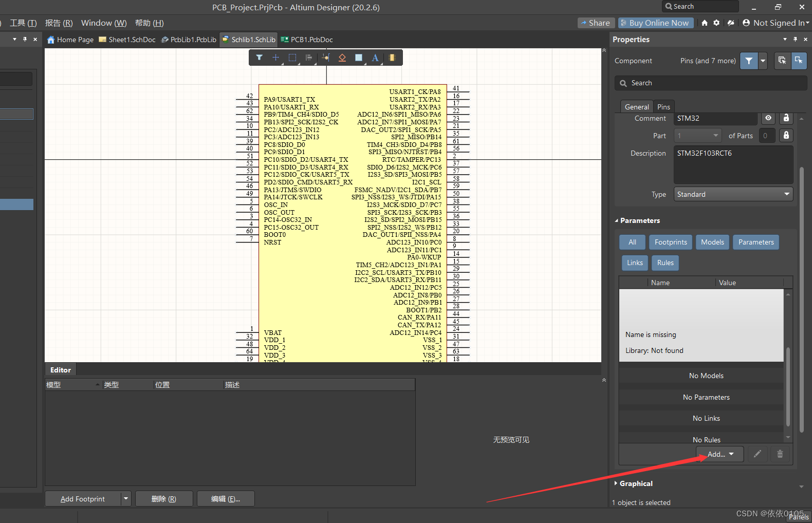Switch to PcbLib1.PcbLib tab

coord(189,40)
